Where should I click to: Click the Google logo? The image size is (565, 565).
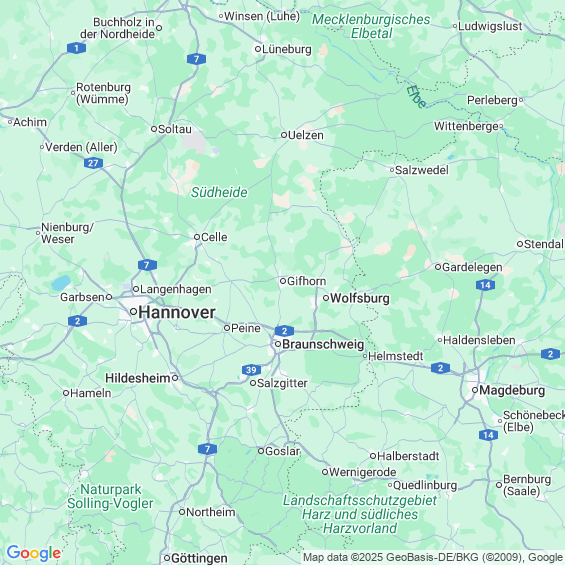coord(34,553)
